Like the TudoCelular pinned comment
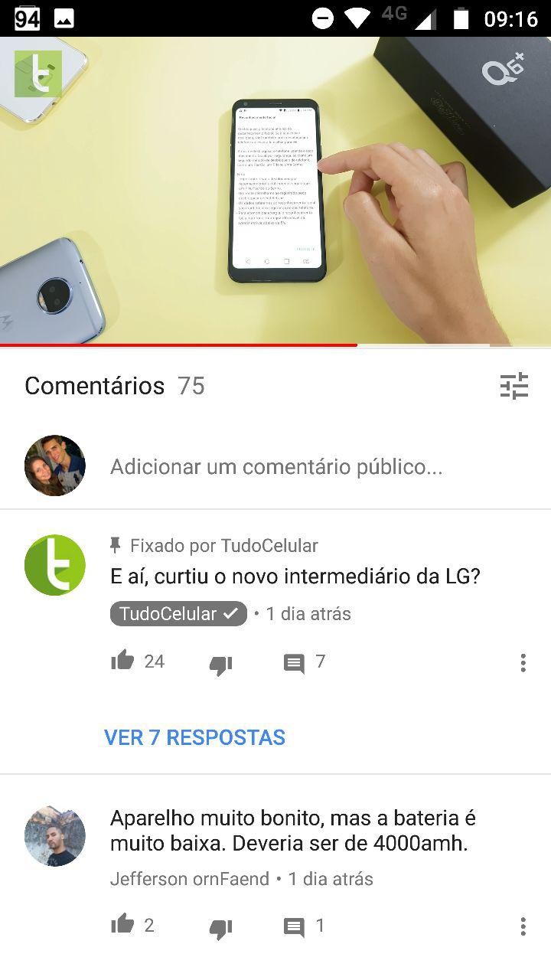The image size is (551, 980). click(122, 660)
